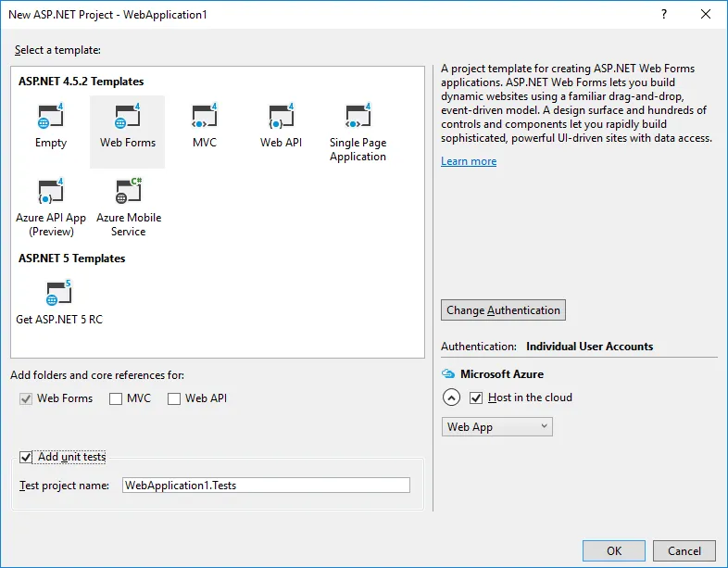Enable the MVC references checkbox
The width and height of the screenshot is (728, 568).
click(116, 398)
